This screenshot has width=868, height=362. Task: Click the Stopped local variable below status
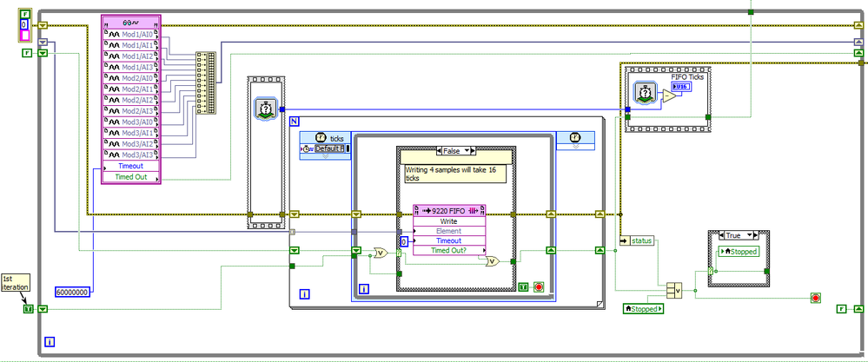click(643, 309)
